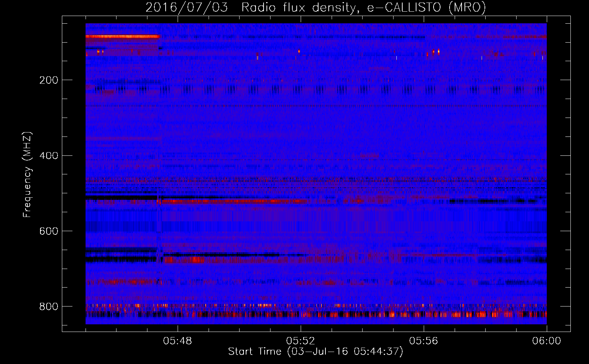589x364 pixels.
Task: Select the 600 frequency tick label
Action: (49, 231)
